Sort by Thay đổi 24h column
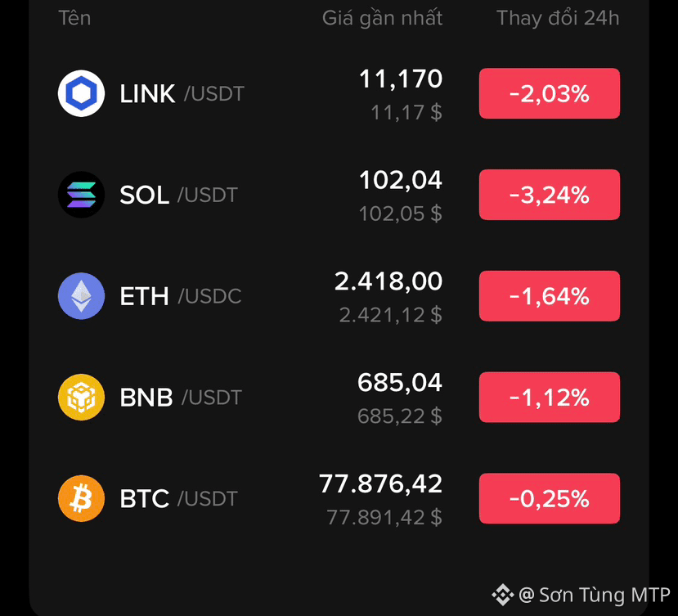 (558, 18)
